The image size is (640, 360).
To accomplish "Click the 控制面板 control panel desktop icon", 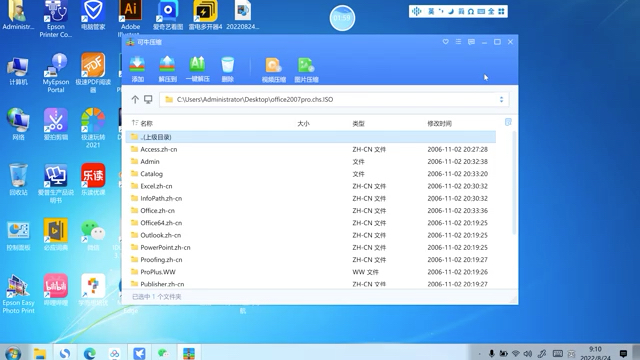I will (x=18, y=235).
